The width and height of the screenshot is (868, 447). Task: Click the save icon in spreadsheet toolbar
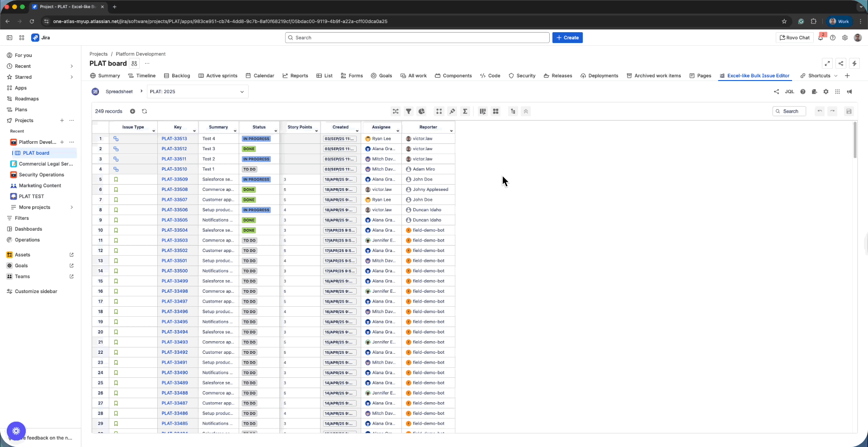849,111
